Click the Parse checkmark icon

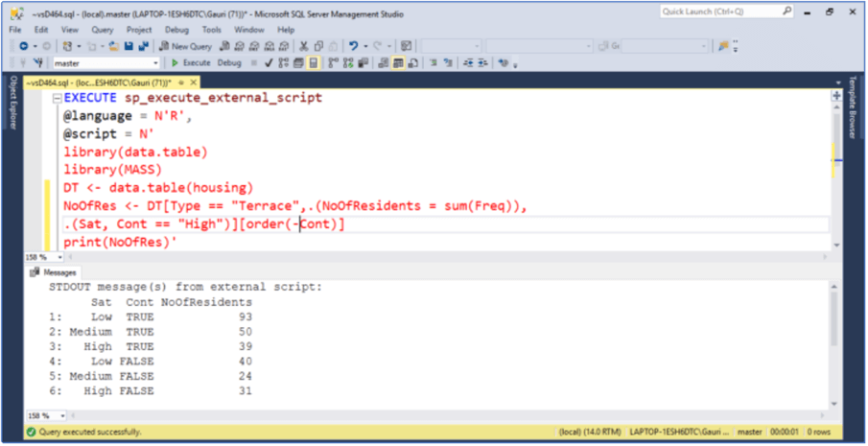click(270, 63)
